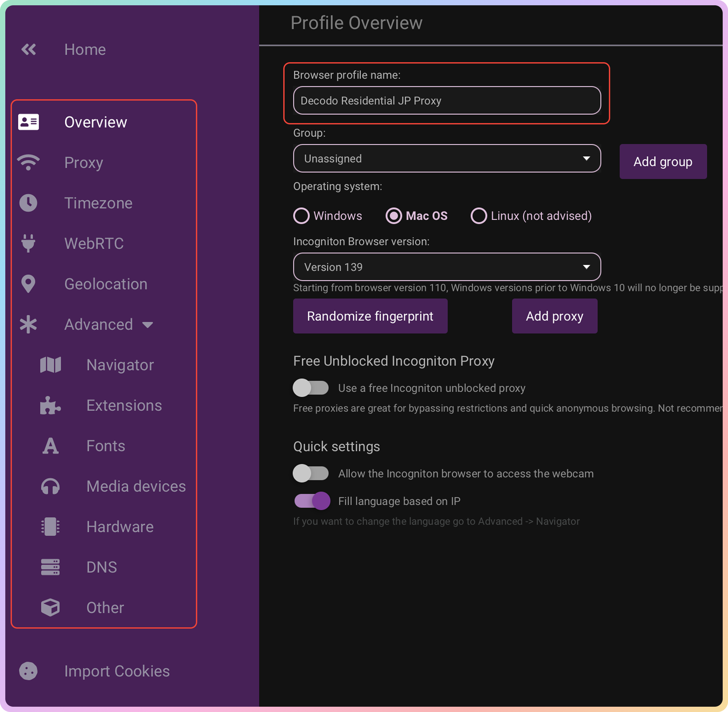This screenshot has height=712, width=728.
Task: Click the Proxy wifi icon
Action: coord(28,163)
